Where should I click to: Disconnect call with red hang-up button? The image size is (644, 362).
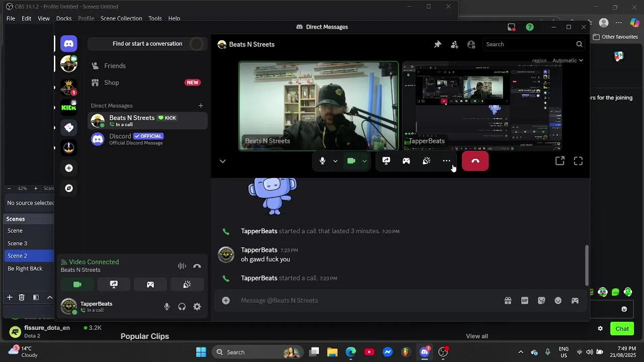[x=475, y=161]
